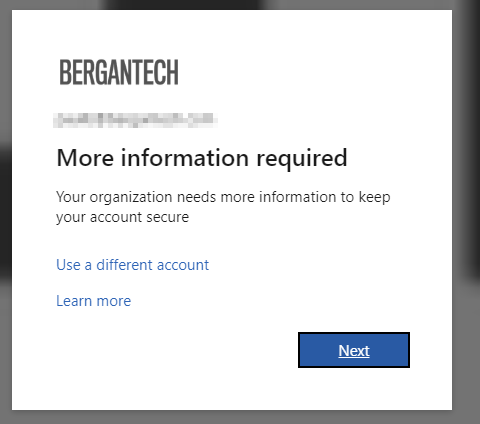Viewport: 480px width, 424px height.
Task: Click the underlined Next label
Action: click(x=354, y=351)
